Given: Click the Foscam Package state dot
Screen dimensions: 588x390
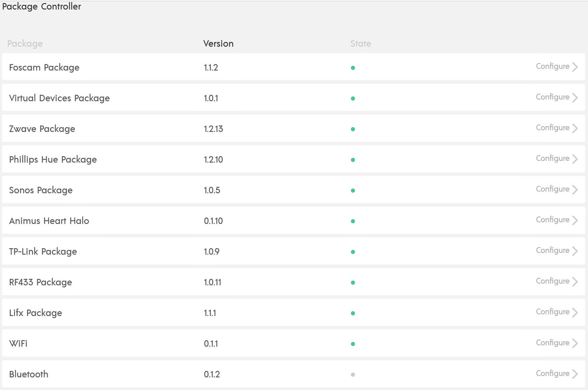Looking at the screenshot, I should pos(353,68).
